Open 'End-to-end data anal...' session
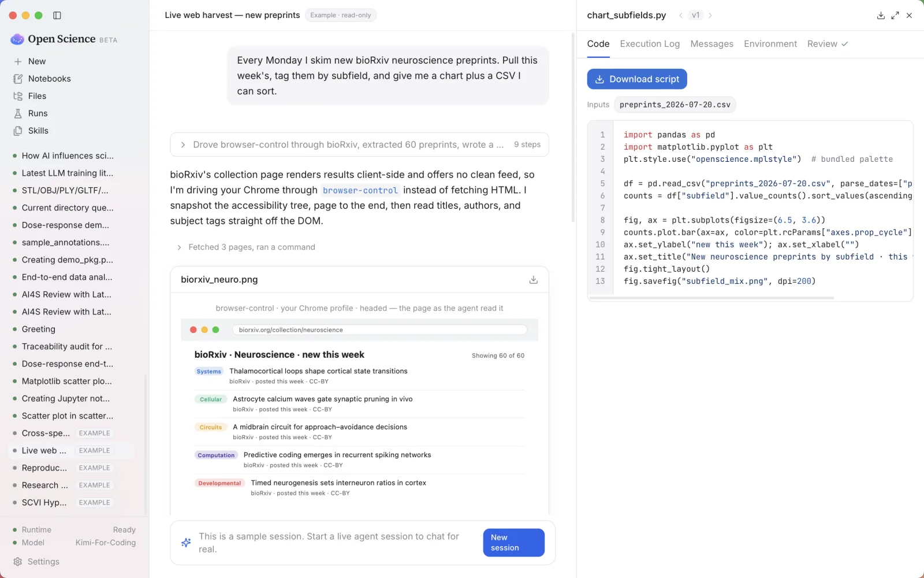924x578 pixels. pos(67,277)
